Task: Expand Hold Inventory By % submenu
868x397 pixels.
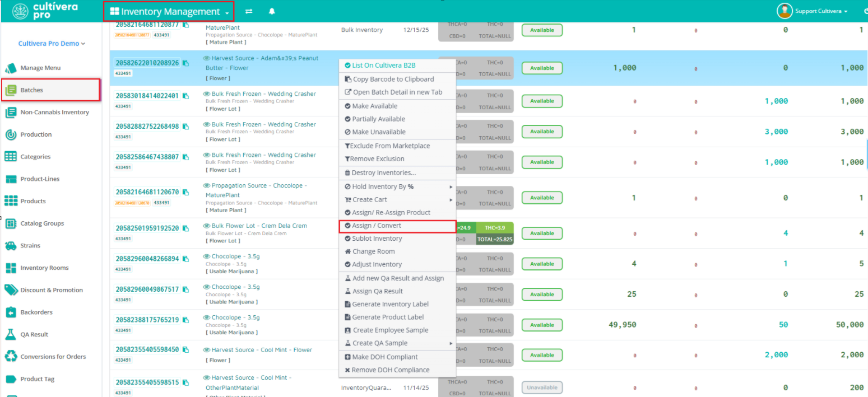Action: tap(397, 186)
